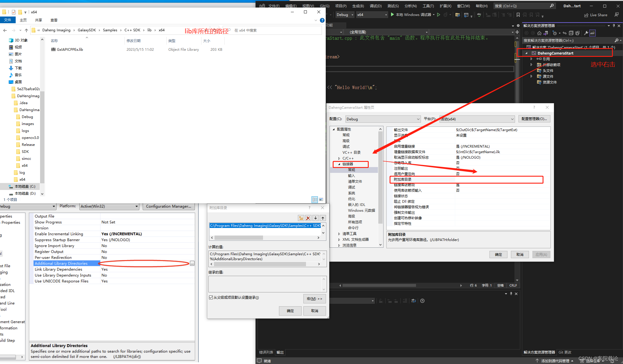Image resolution: width=623 pixels, height=364 pixels.
Task: Click home icon in Solution Explorer toolbar
Action: pyautogui.click(x=539, y=33)
